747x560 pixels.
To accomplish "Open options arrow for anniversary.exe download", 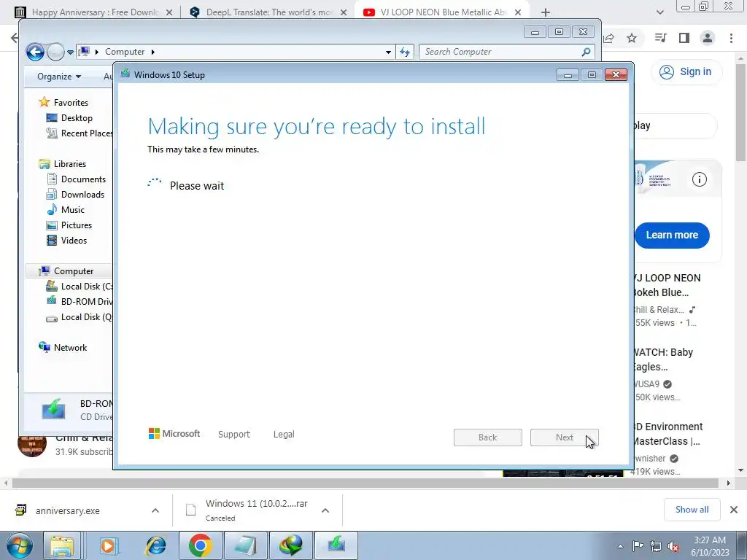I will tap(155, 510).
